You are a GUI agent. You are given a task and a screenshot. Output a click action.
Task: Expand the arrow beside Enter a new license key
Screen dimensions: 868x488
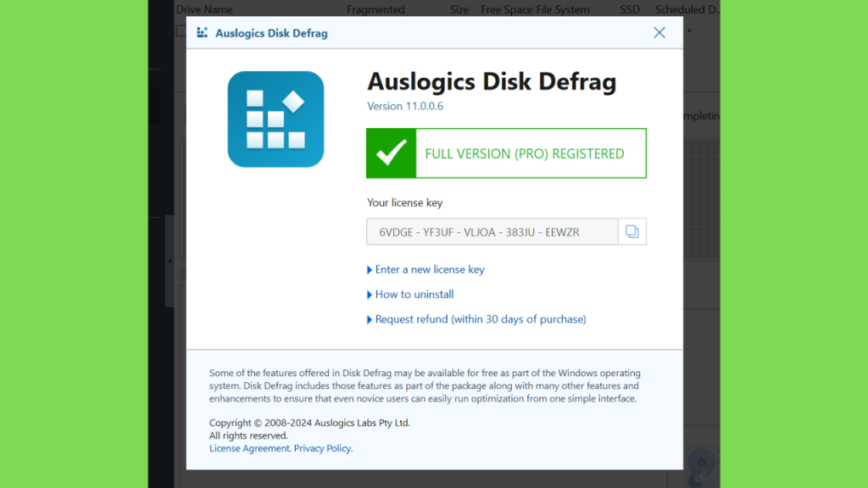(x=370, y=270)
